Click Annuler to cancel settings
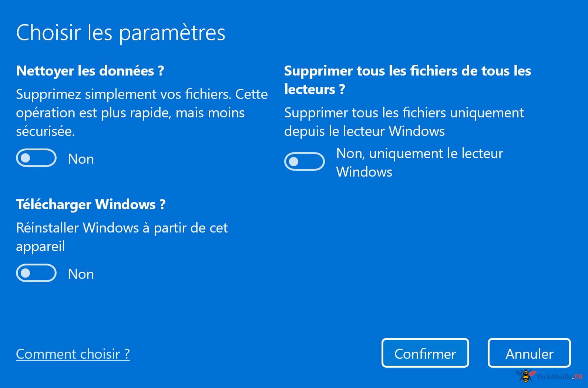588x388 pixels. [x=529, y=353]
